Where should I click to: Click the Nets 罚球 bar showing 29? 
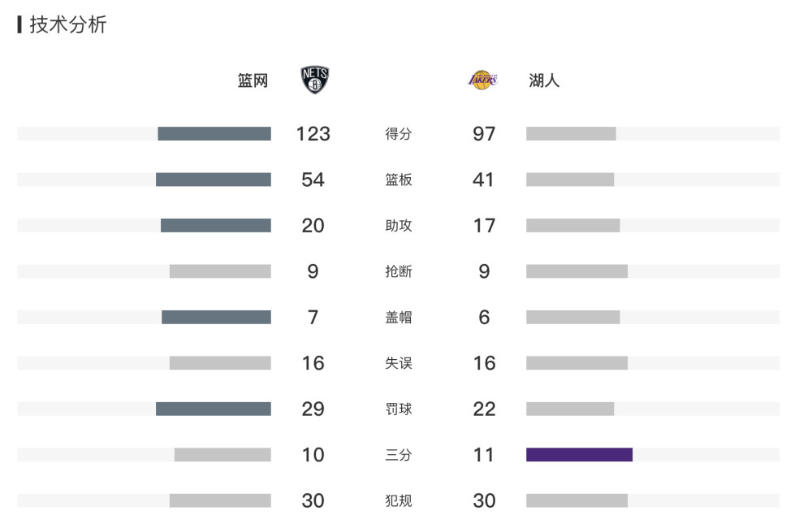tap(214, 409)
